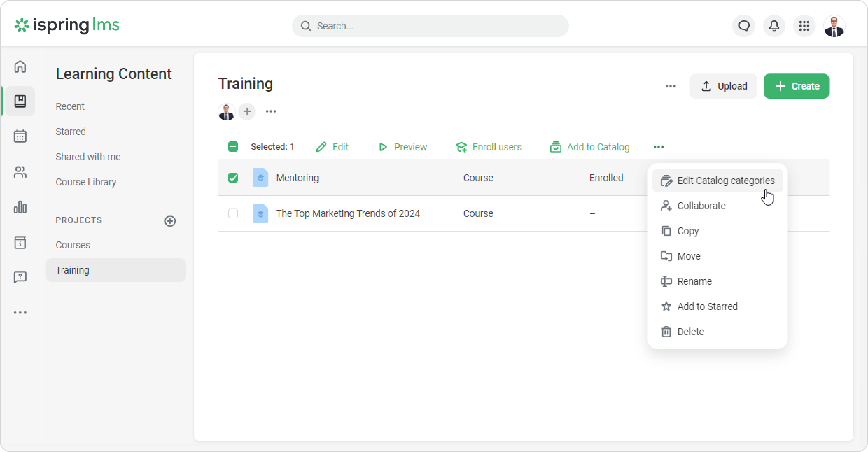
Task: Click the notifications bell icon
Action: click(x=774, y=26)
